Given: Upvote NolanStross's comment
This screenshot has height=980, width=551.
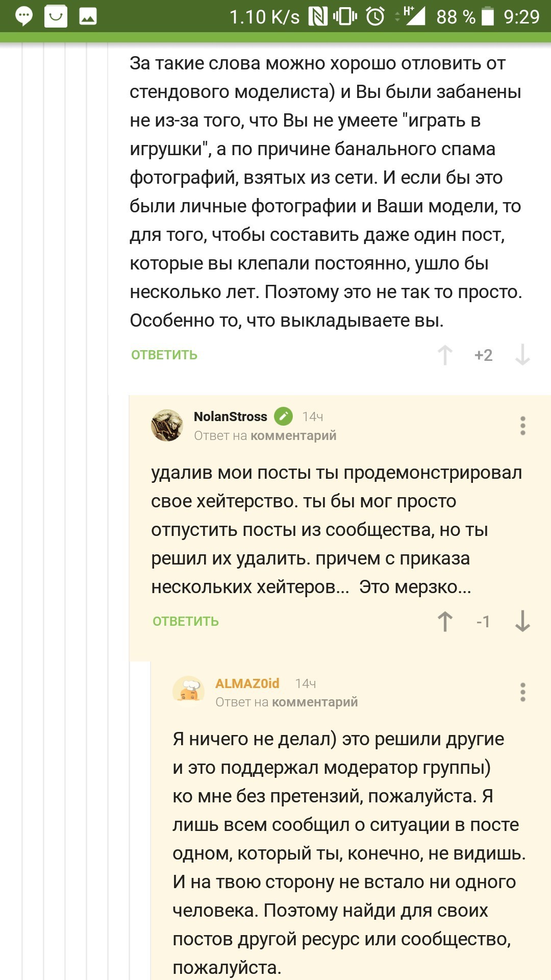Looking at the screenshot, I should pyautogui.click(x=445, y=621).
